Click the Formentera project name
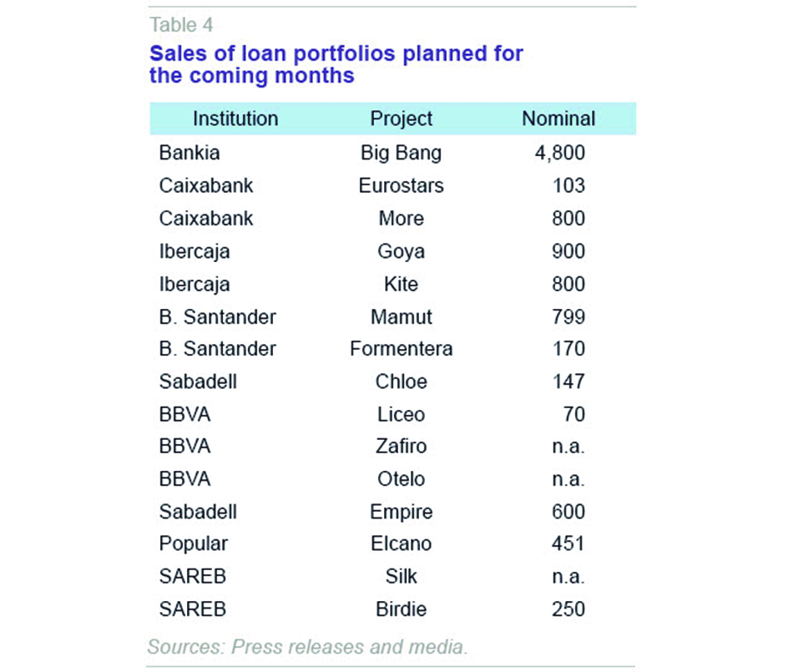 coord(401,349)
